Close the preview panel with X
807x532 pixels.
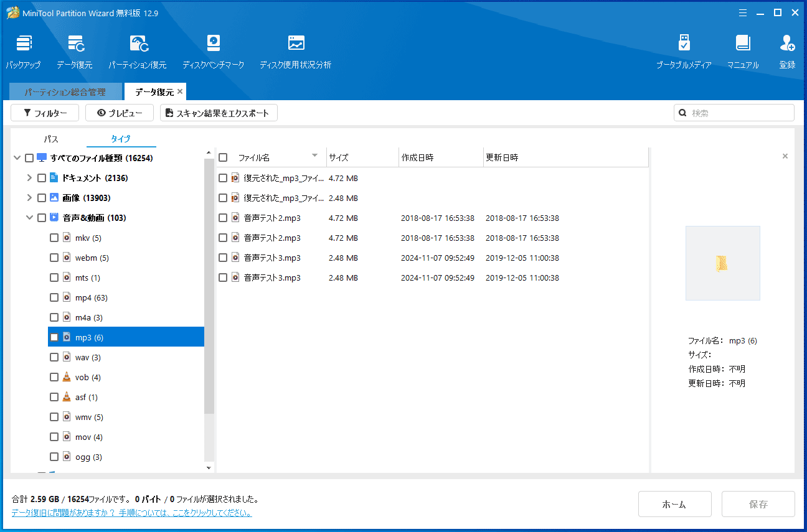(x=785, y=156)
